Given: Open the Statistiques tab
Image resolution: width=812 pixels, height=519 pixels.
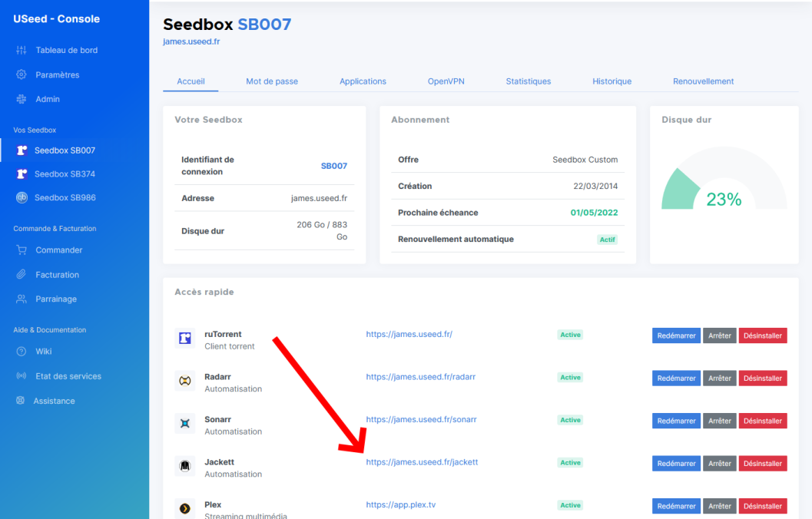Looking at the screenshot, I should tap(529, 81).
